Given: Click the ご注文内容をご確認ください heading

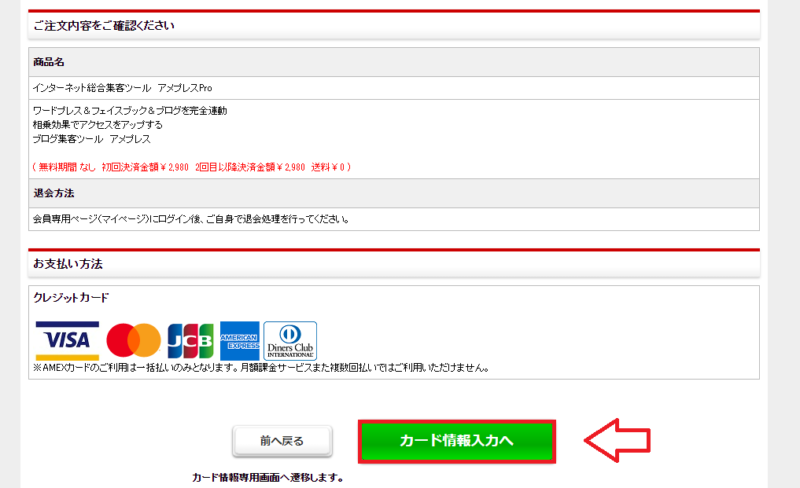Looking at the screenshot, I should coord(104,26).
